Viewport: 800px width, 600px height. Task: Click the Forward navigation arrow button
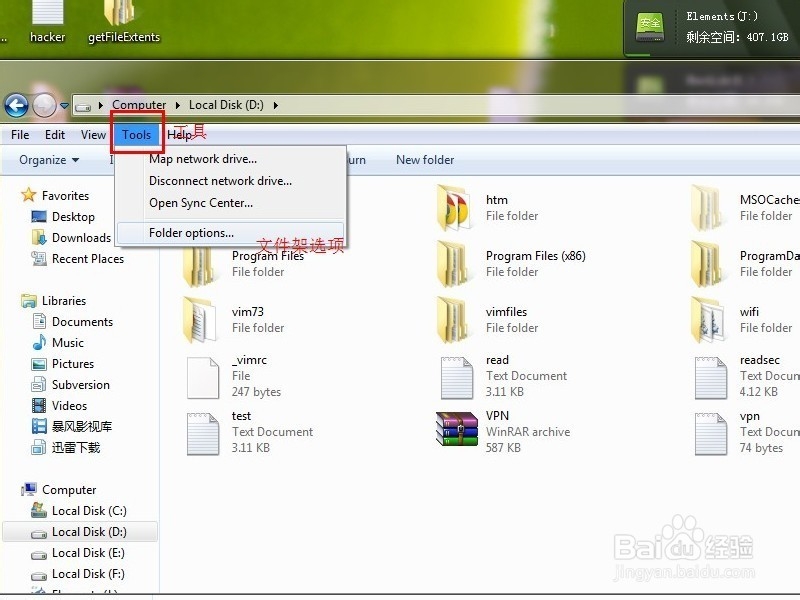point(45,106)
